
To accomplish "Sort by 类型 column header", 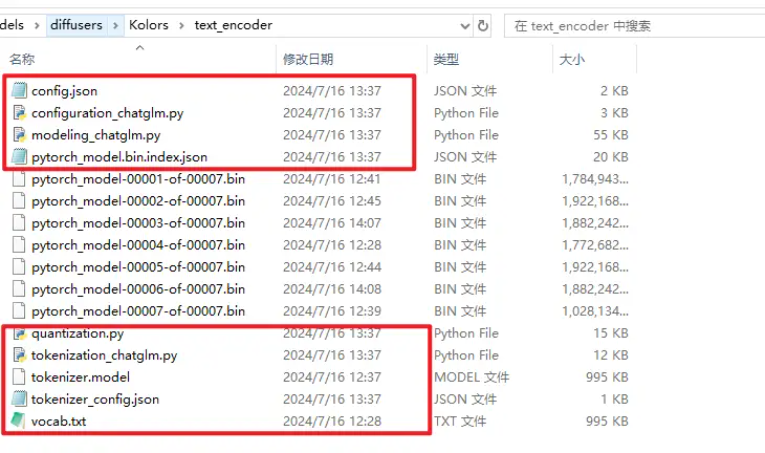I will pos(446,60).
